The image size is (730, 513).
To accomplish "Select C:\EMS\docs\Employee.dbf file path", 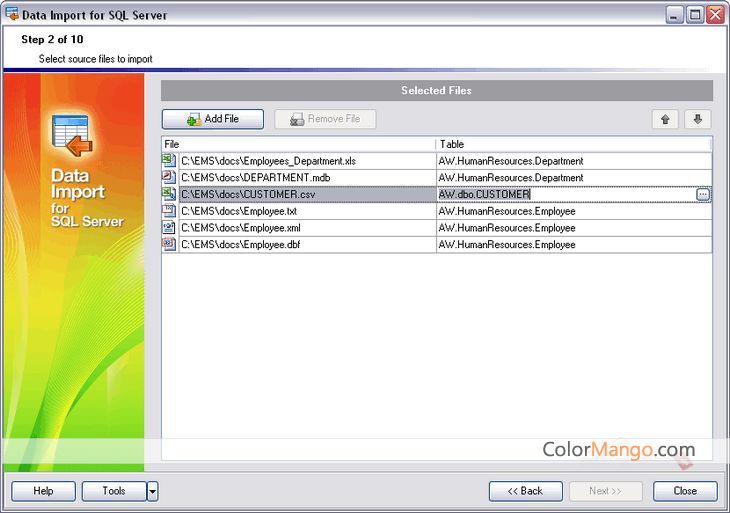I will [308, 245].
